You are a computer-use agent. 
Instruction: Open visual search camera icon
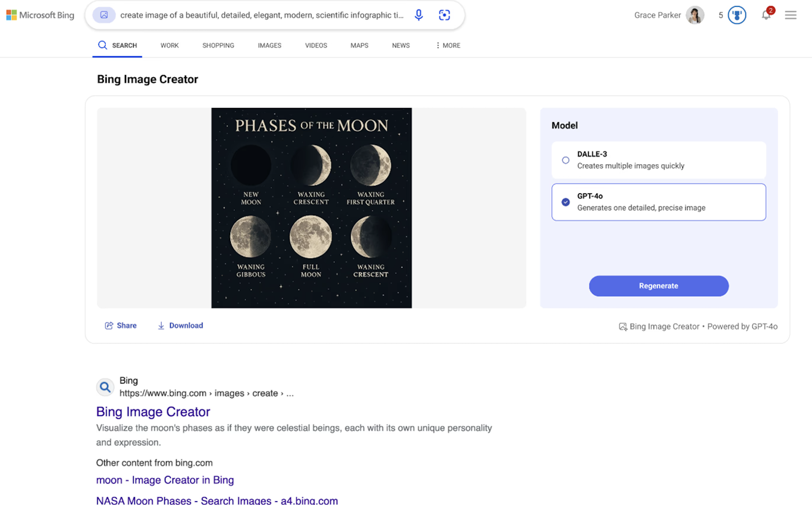444,15
